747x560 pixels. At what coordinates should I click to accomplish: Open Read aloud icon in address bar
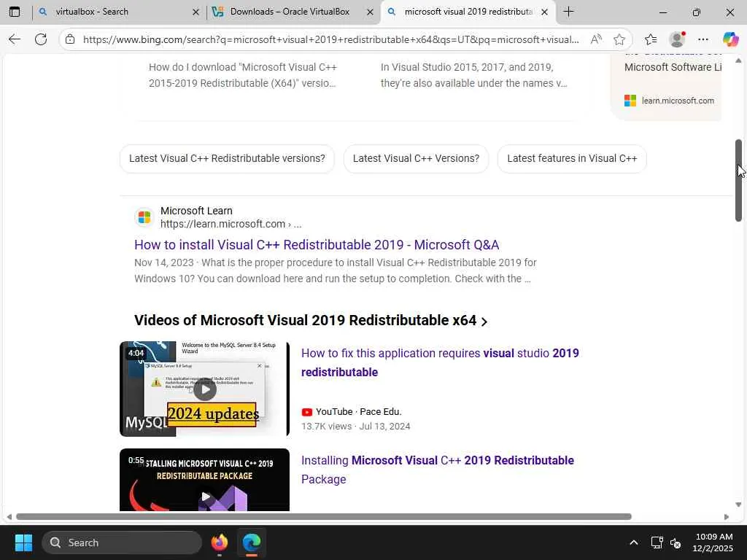pos(595,39)
